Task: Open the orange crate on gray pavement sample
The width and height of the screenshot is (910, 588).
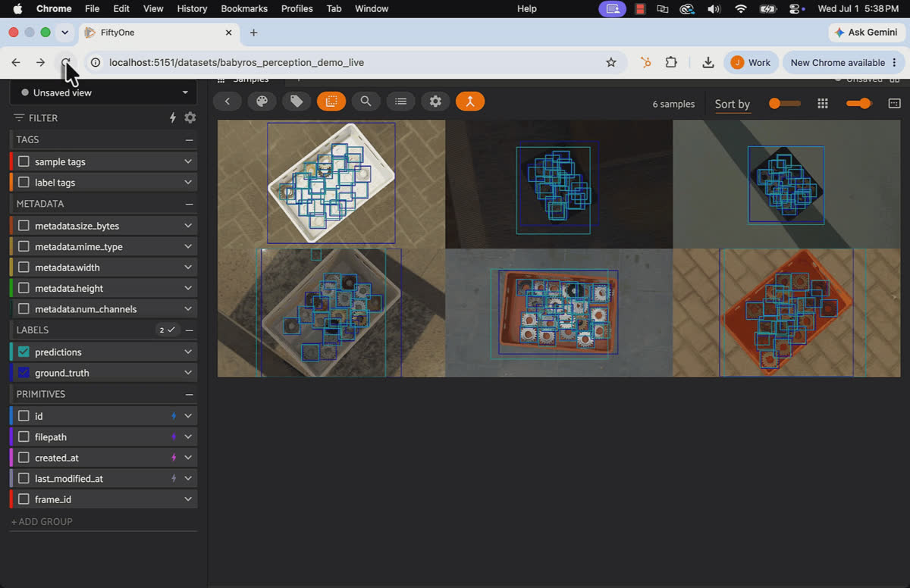Action: (x=559, y=313)
